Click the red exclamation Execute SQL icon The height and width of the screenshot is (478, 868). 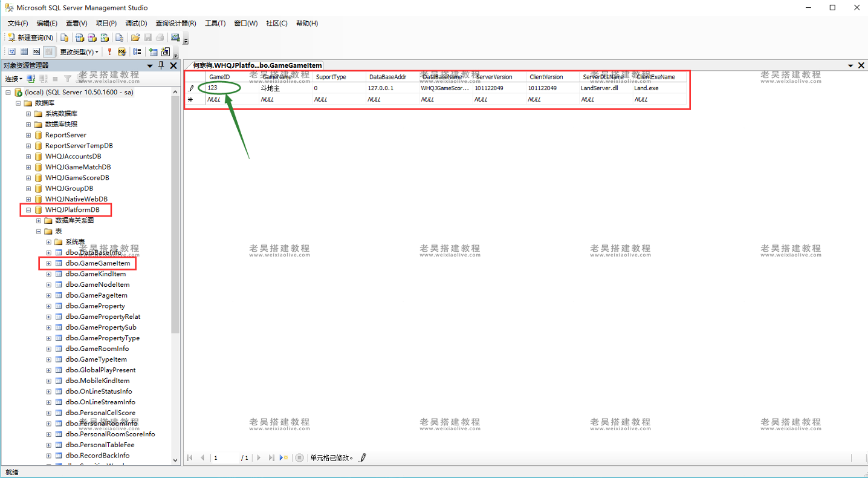click(x=109, y=52)
